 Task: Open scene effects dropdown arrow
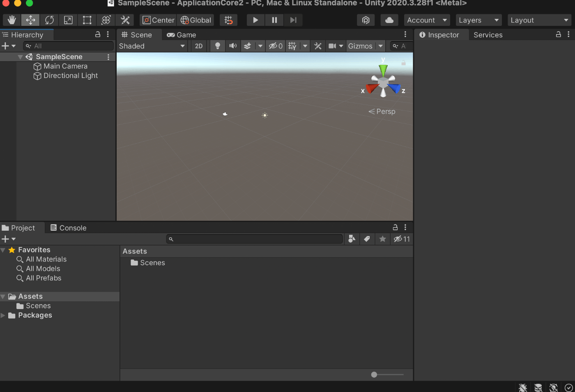(260, 46)
